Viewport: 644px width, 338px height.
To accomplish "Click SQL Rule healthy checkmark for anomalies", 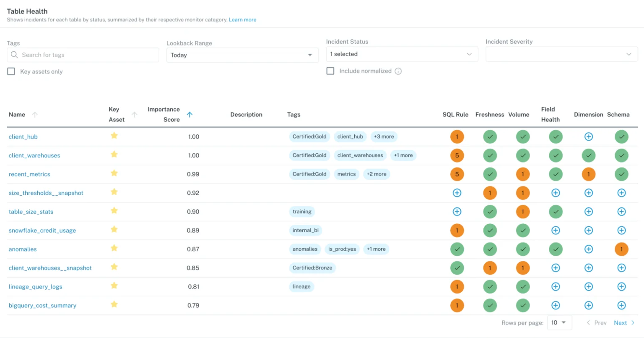I will point(457,249).
